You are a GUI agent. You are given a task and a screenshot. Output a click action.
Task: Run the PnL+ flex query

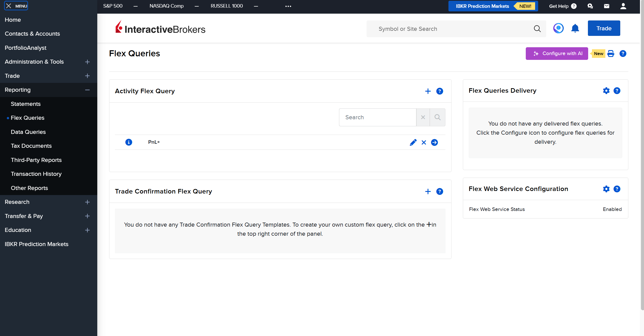(x=435, y=142)
